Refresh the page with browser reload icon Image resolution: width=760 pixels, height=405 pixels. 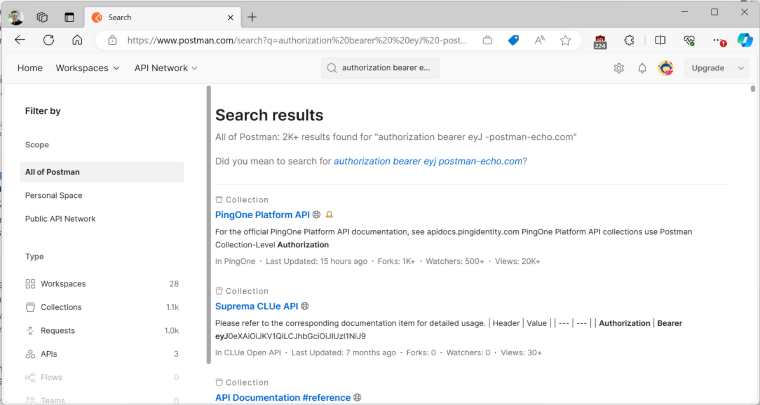[48, 40]
